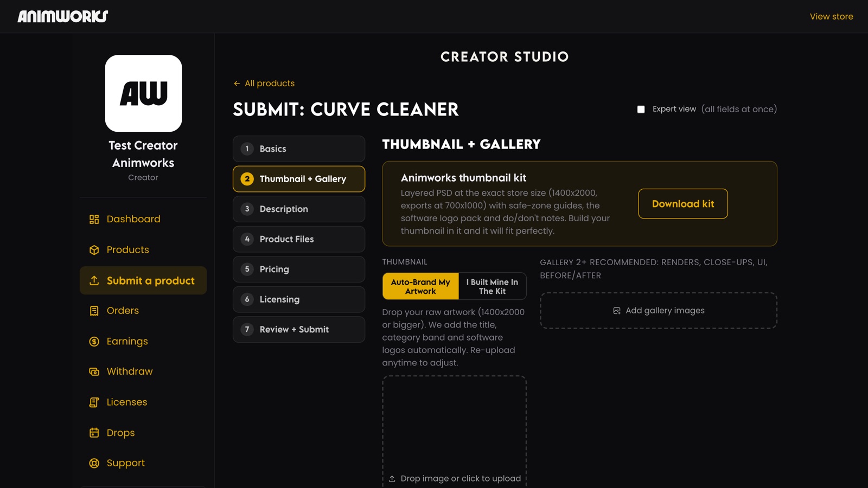
Task: Go to step 1 Basics
Action: [x=299, y=149]
